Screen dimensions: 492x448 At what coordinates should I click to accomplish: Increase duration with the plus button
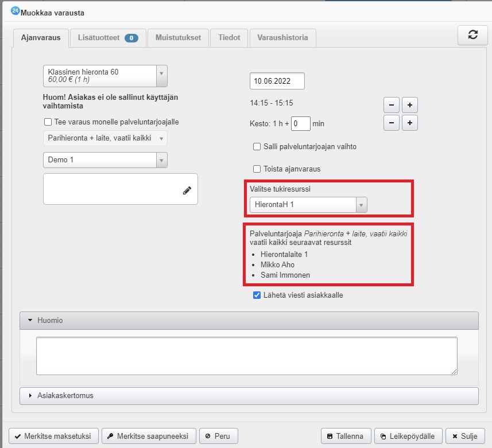[x=410, y=123]
